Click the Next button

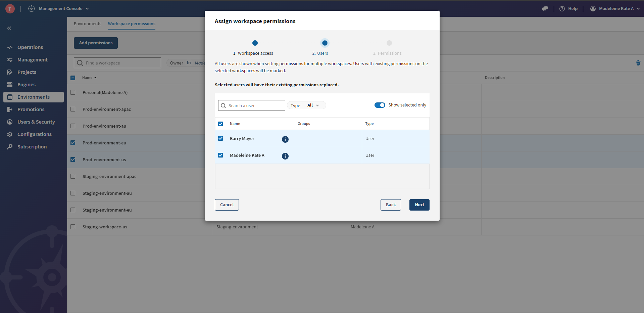pyautogui.click(x=419, y=205)
